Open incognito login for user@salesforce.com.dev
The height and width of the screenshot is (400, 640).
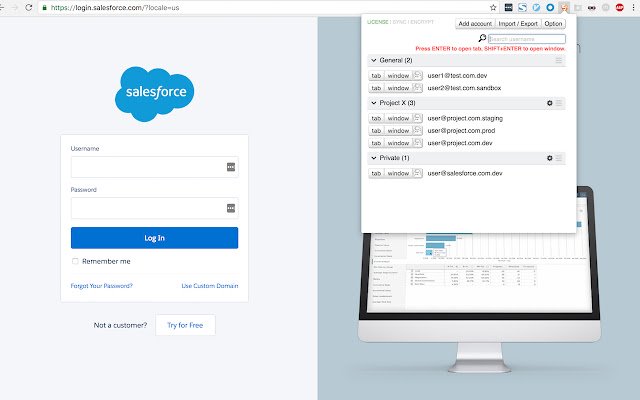point(417,173)
